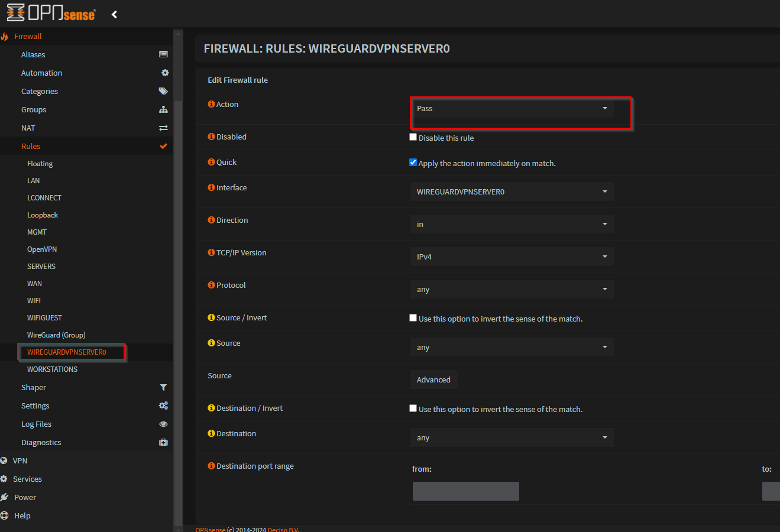Expand the Direction dropdown set to in
This screenshot has height=532, width=780.
(x=512, y=224)
